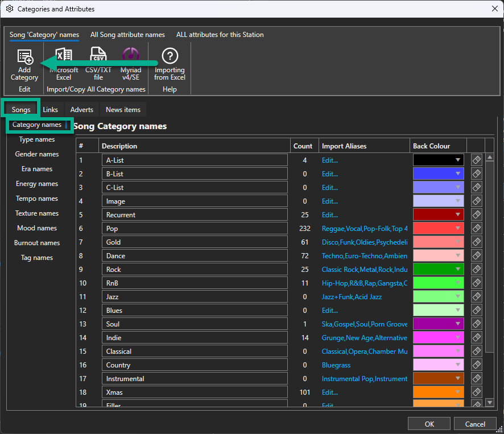This screenshot has height=434, width=504.
Task: Select Type names in sidebar
Action: 37,139
